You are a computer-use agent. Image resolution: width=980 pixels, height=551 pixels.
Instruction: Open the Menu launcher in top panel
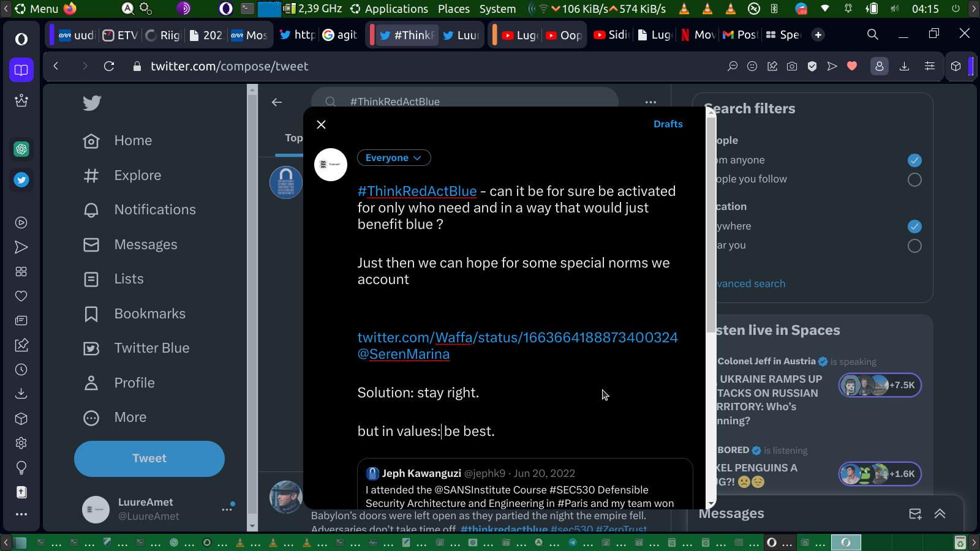[37, 9]
